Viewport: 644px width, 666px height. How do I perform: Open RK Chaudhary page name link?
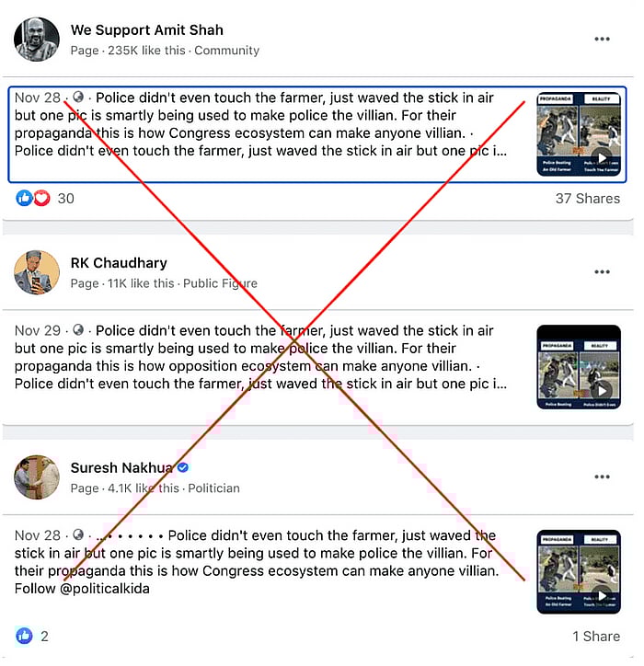119,263
